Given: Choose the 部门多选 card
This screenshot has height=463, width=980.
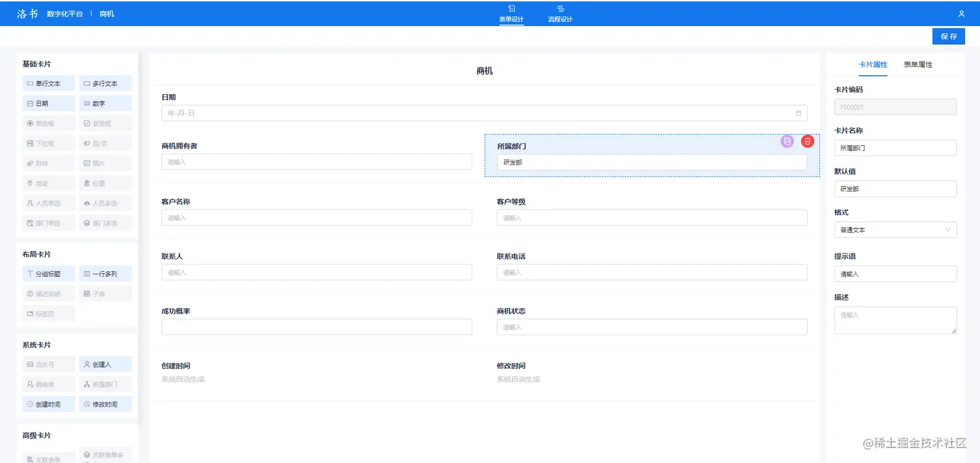Looking at the screenshot, I should [x=106, y=223].
